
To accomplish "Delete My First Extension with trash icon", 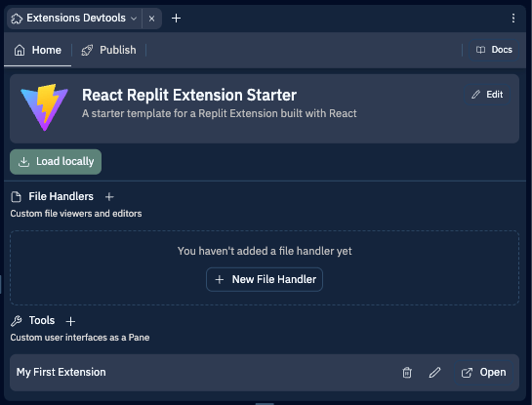I will tap(407, 373).
